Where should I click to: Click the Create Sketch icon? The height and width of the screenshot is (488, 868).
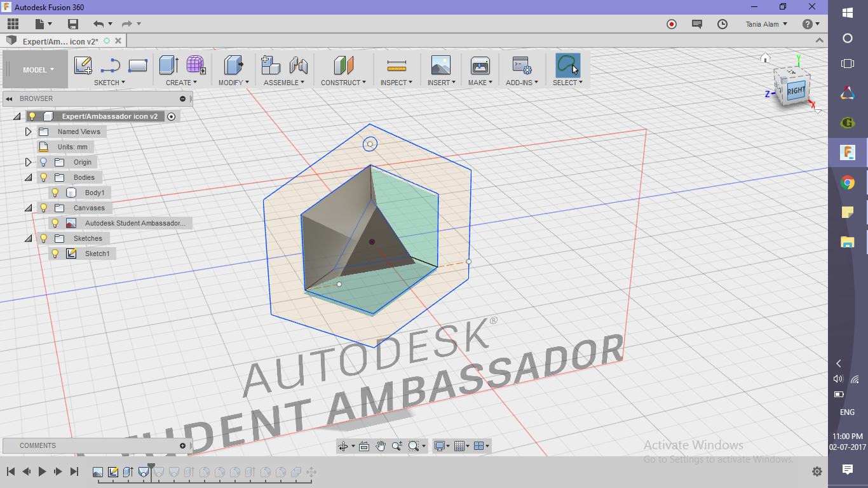[x=83, y=65]
